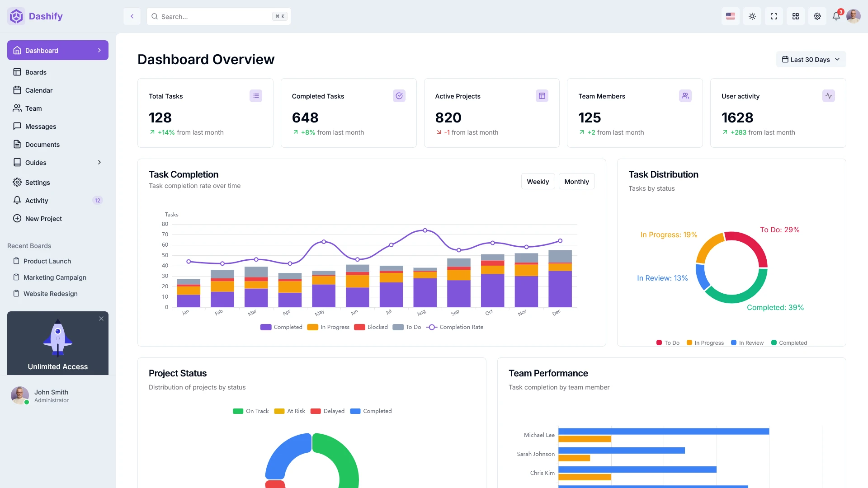Toggle Delayed in Project Status legend
The height and width of the screenshot is (488, 868).
pos(327,411)
